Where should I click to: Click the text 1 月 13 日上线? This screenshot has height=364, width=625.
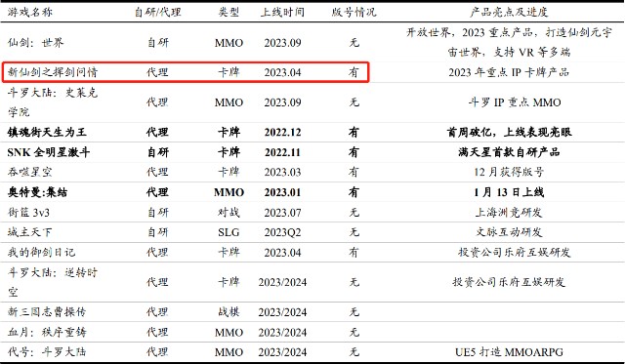[509, 192]
